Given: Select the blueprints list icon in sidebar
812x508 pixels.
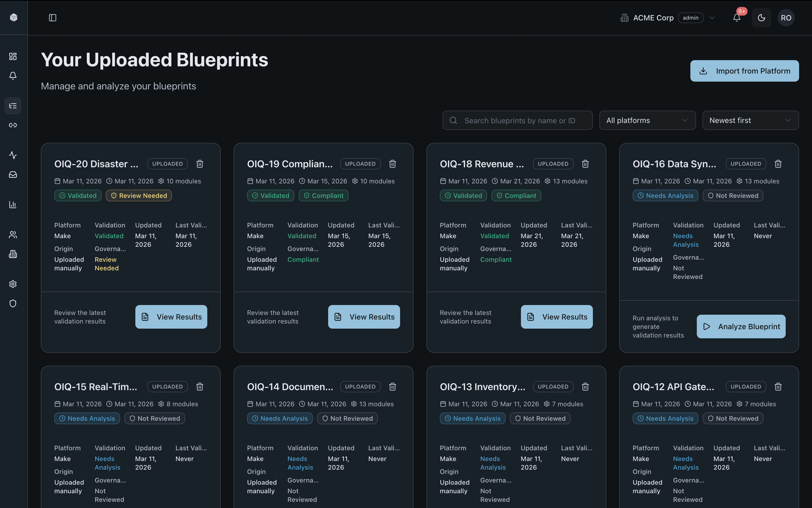Looking at the screenshot, I should [13, 106].
